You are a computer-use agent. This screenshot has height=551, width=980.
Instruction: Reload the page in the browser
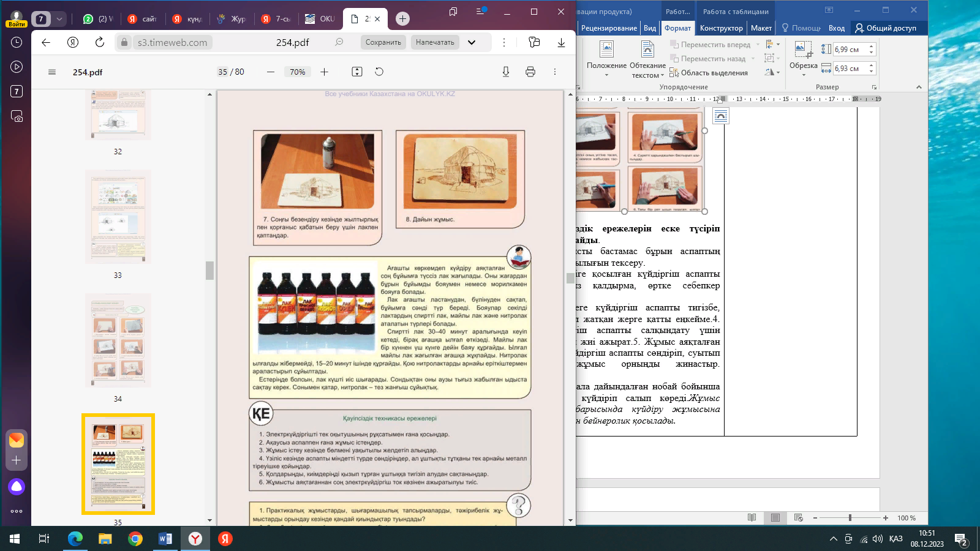click(x=100, y=42)
